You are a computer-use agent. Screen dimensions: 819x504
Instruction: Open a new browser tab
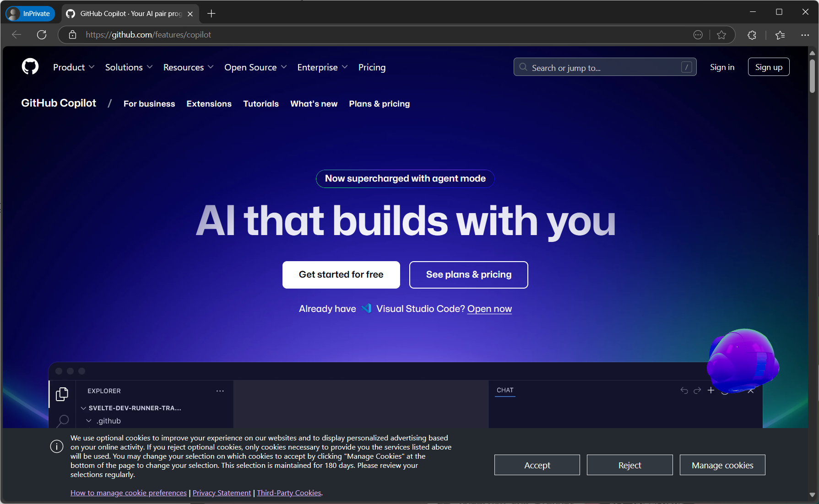(211, 14)
